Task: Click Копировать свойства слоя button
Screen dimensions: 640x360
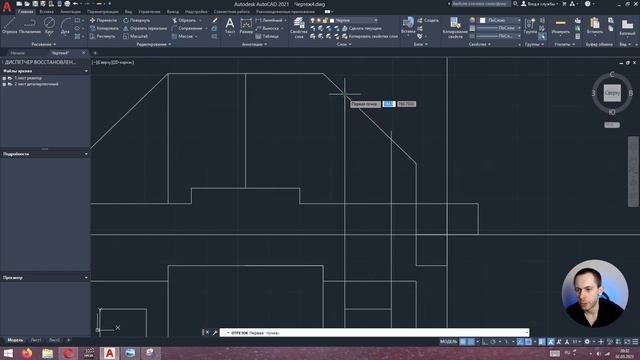Action: [x=369, y=36]
